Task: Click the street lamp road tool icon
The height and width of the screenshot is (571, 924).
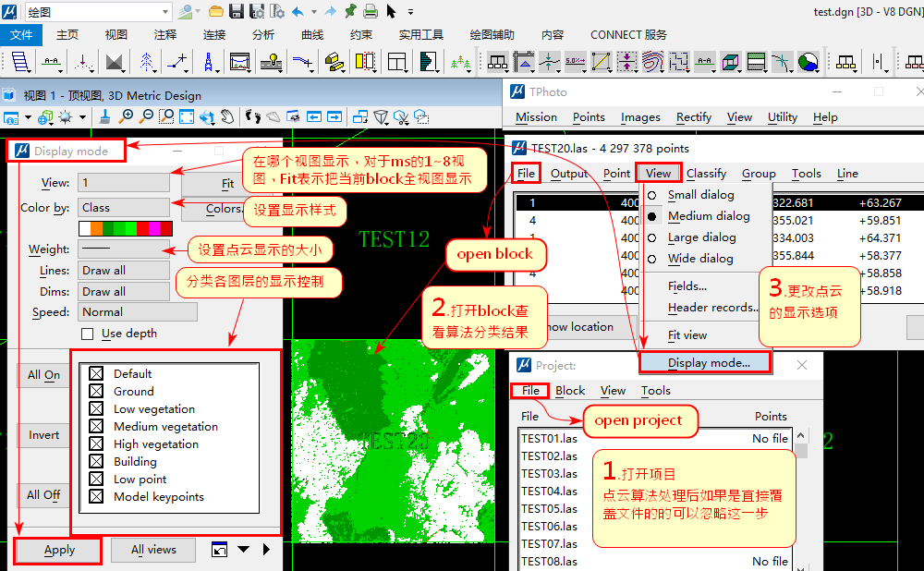Action: coord(271,61)
